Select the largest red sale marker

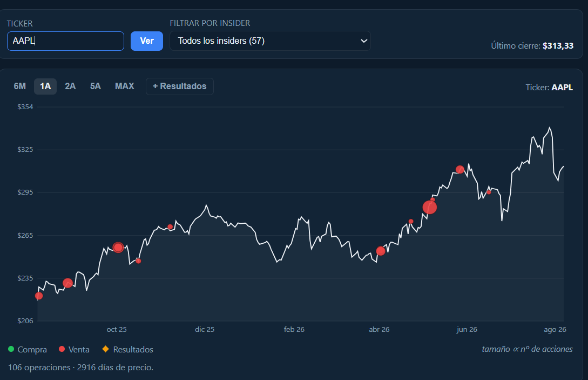pos(430,207)
